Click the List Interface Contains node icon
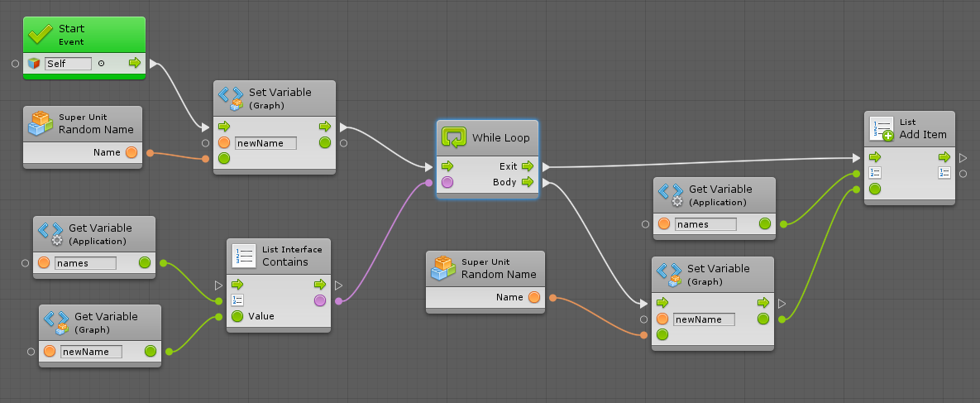This screenshot has width=980, height=403. click(x=245, y=256)
